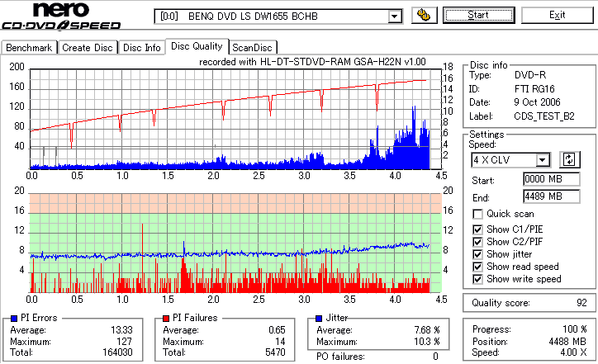Click the drive options icon next to Start
Image resolution: width=598 pixels, height=364 pixels.
(x=424, y=15)
